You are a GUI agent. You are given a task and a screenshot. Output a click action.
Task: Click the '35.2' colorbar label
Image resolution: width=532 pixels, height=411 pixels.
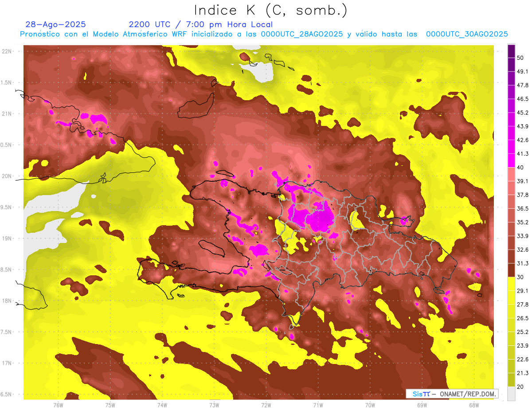[x=523, y=222]
